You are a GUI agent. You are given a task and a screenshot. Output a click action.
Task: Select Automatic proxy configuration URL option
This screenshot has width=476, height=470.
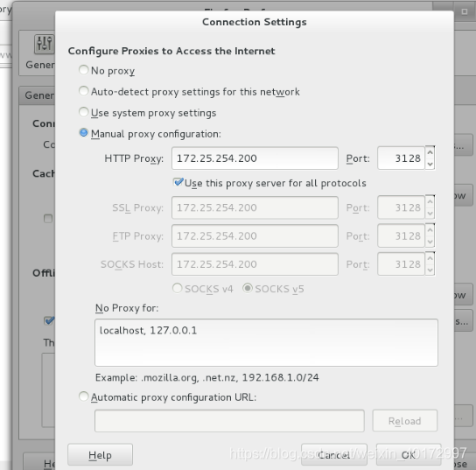(83, 396)
